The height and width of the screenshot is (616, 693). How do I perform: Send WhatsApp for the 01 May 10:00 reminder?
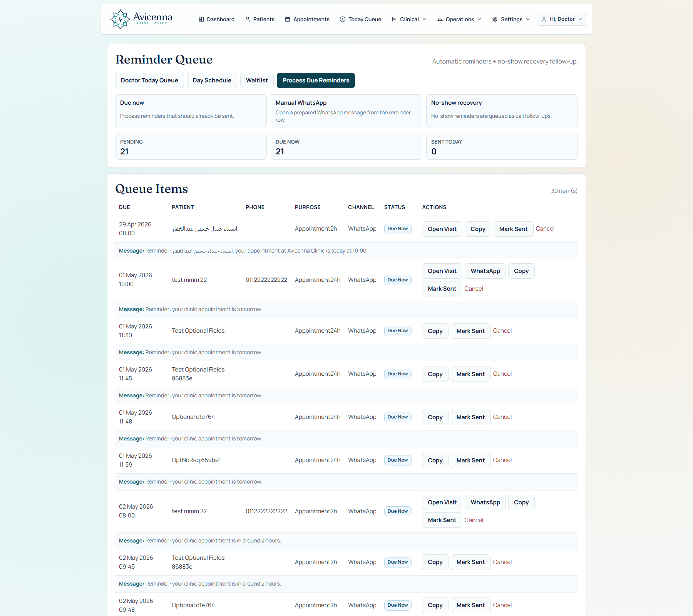tap(485, 271)
